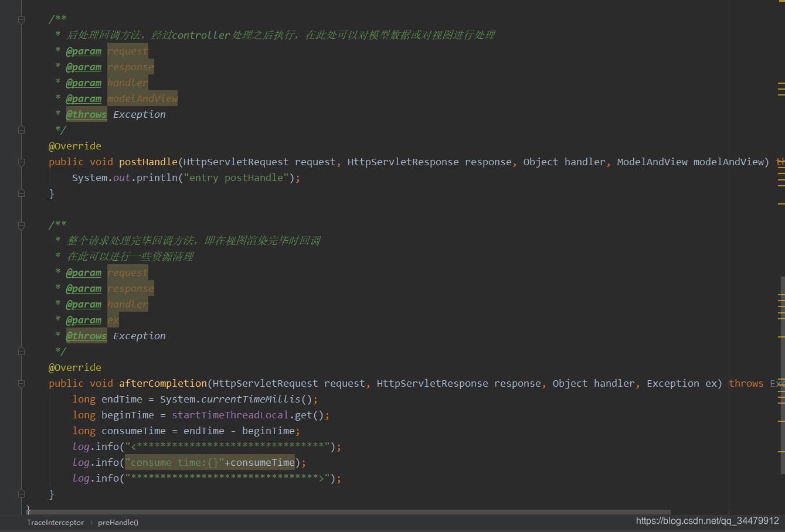Screen dimensions: 785x532
Task: Click the postHandle method name
Action: (148, 162)
